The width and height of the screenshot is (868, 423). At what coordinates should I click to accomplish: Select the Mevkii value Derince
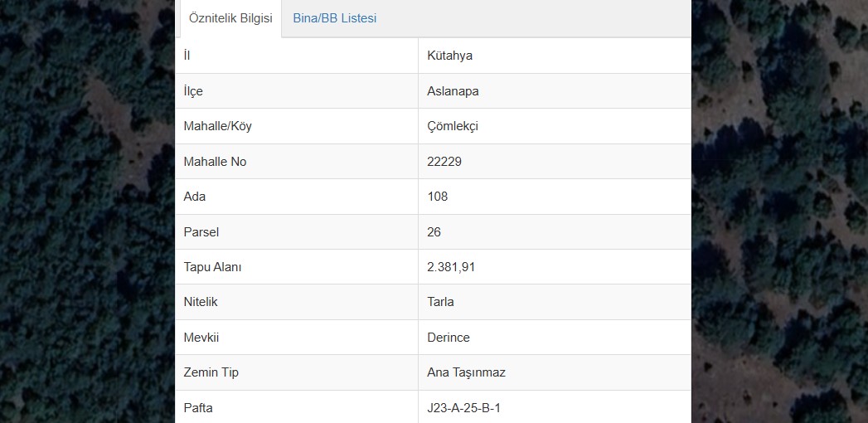click(449, 338)
